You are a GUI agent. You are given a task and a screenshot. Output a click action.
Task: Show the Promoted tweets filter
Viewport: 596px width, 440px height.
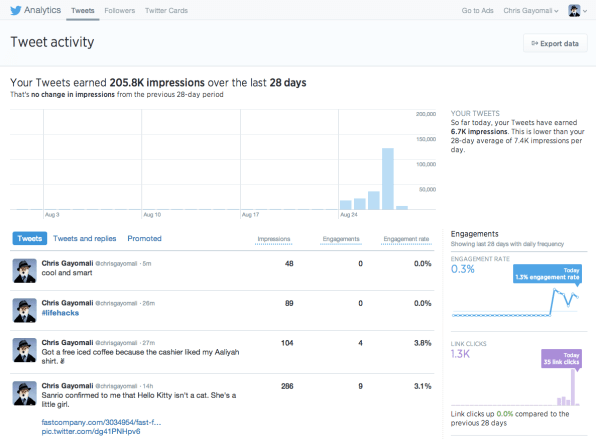(x=144, y=238)
